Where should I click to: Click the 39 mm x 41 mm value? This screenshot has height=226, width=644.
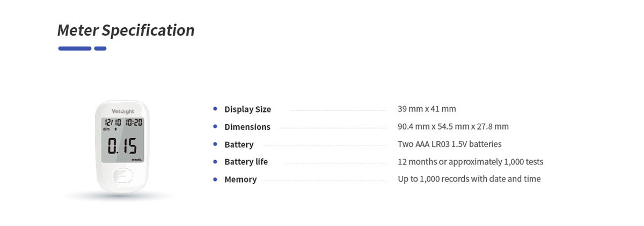(x=427, y=109)
